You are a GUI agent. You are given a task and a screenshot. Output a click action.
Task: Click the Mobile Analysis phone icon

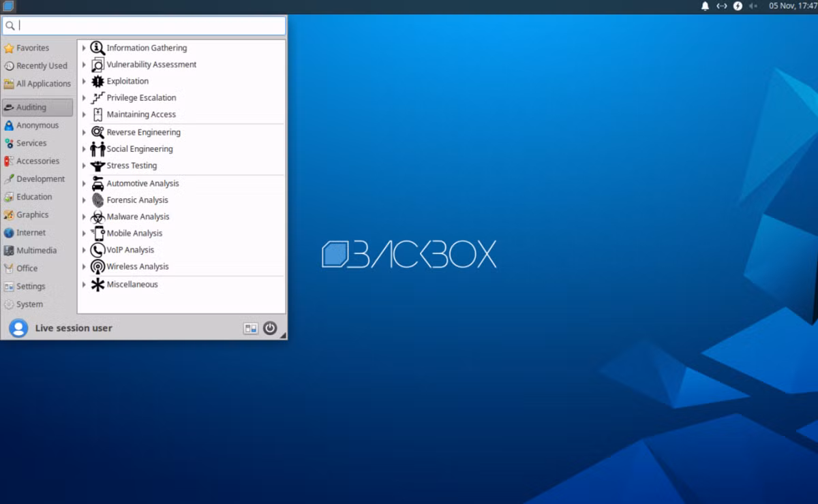pyautogui.click(x=97, y=234)
